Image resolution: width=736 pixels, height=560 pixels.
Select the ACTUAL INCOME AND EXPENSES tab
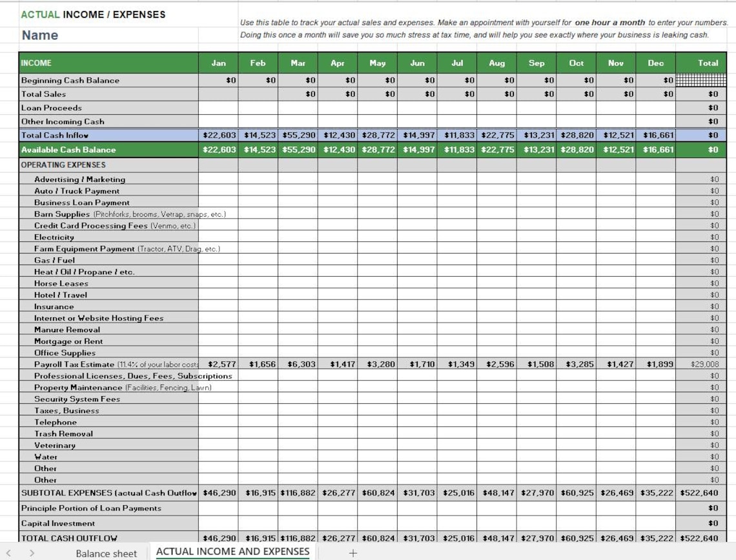pyautogui.click(x=232, y=552)
